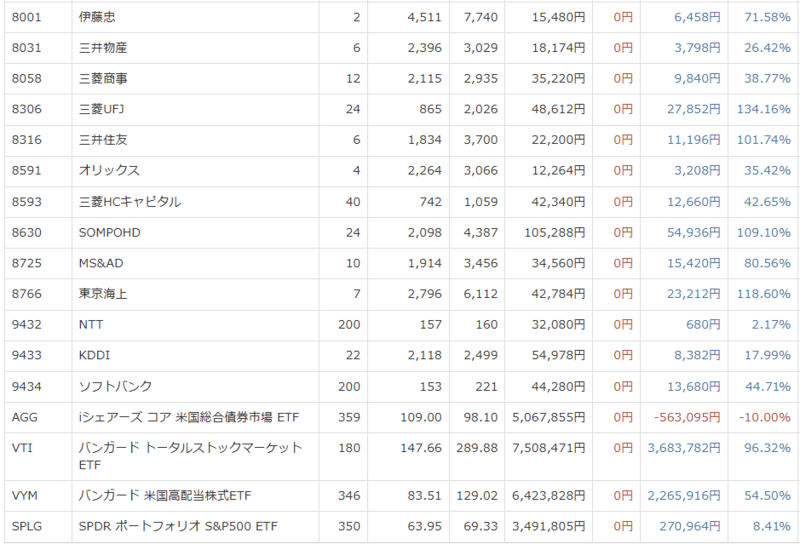
Task: Select the ソフトバンク stock name
Action: (x=115, y=387)
